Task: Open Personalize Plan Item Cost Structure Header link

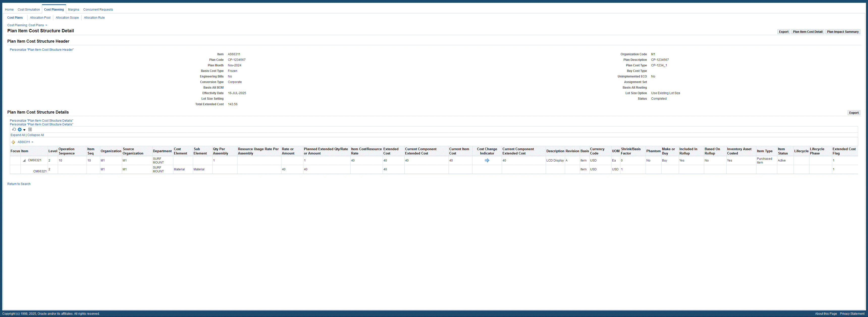Action: [41, 49]
